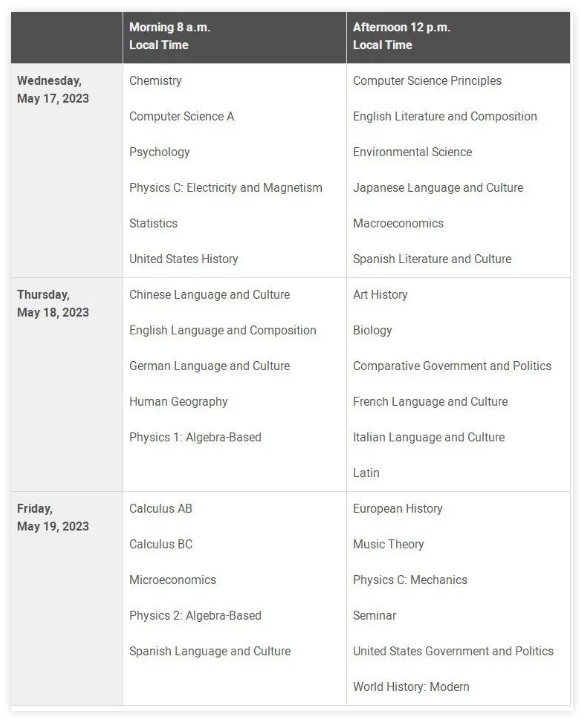The height and width of the screenshot is (720, 588).
Task: Select the Morning 8 a.m. column header
Action: pos(235,37)
